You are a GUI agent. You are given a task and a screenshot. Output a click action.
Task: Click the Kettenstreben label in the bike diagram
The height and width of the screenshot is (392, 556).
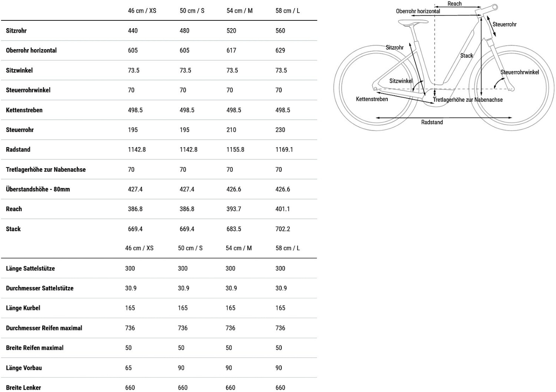372,99
